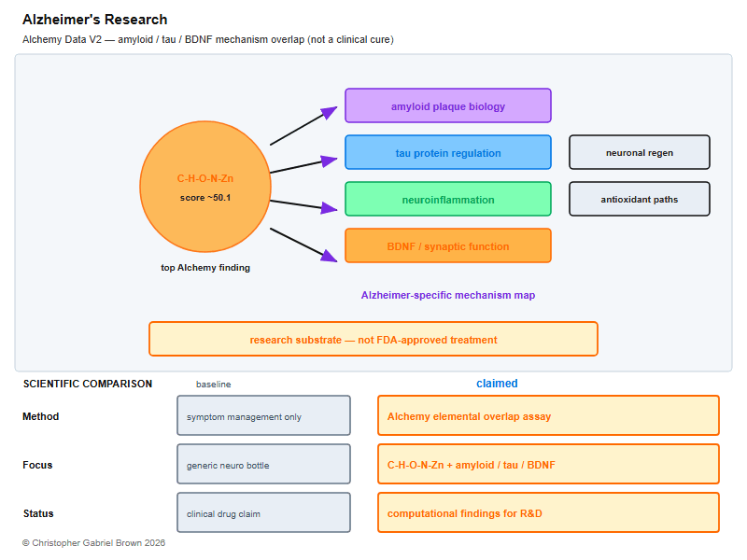Click the 'Method' row label
The width and height of the screenshot is (747, 560).
pyautogui.click(x=41, y=416)
